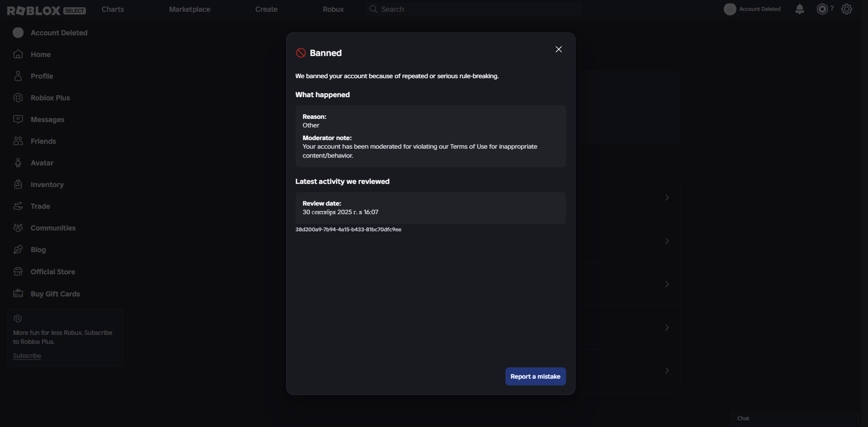Click 'Latest activity we reviewed' heading
This screenshot has width=868, height=427.
(342, 181)
